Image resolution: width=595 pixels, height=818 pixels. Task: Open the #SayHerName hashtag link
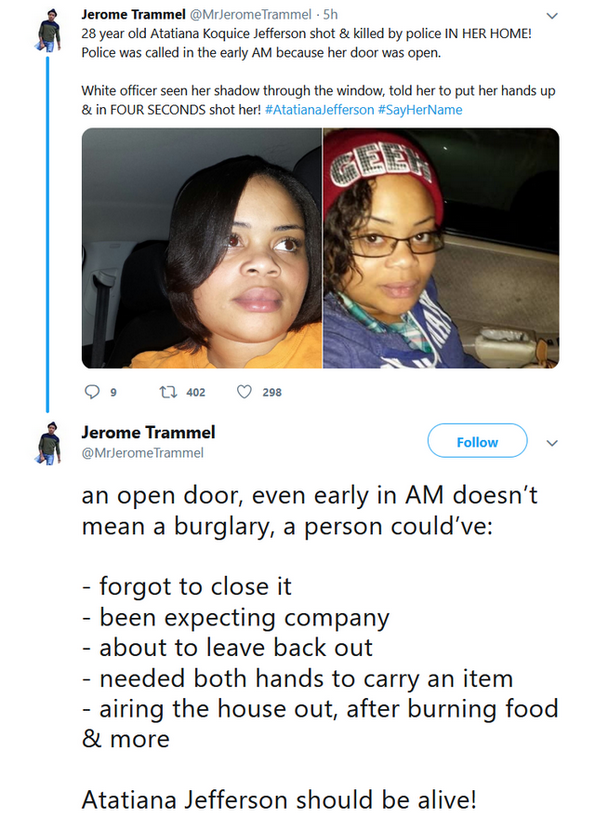(420, 110)
